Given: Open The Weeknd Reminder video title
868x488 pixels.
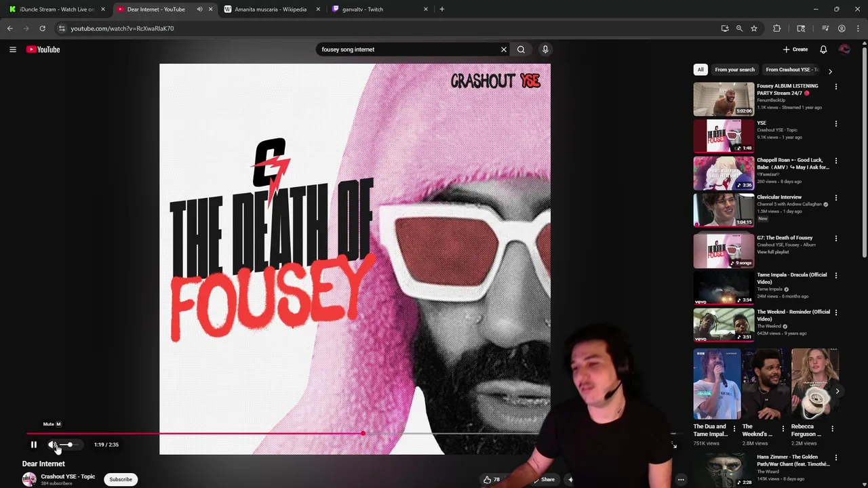Looking at the screenshot, I should point(793,315).
